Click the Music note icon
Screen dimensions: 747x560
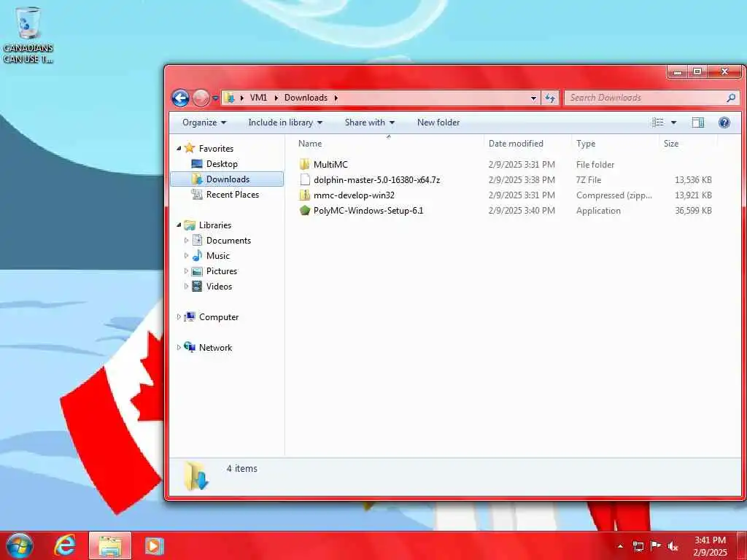click(197, 256)
